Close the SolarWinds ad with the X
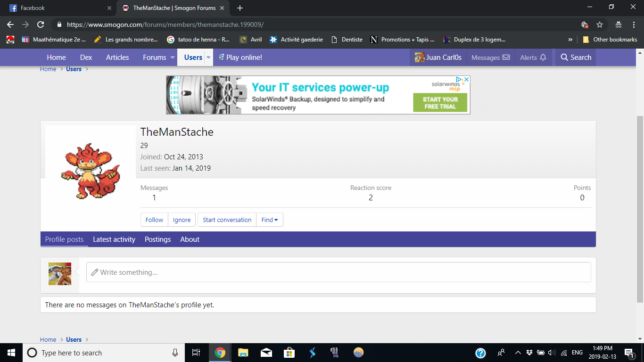This screenshot has width=644, height=362. click(466, 80)
